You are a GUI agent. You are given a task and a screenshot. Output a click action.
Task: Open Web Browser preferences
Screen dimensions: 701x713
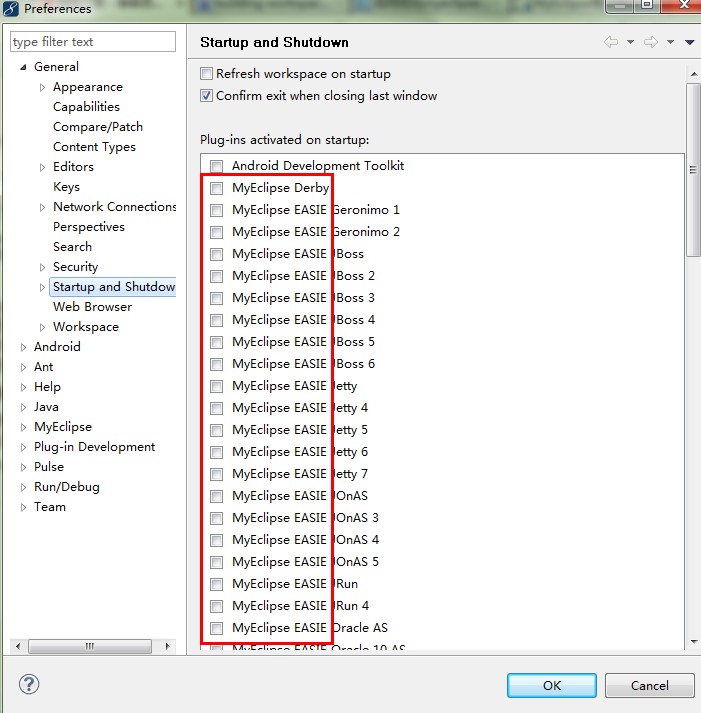92,307
